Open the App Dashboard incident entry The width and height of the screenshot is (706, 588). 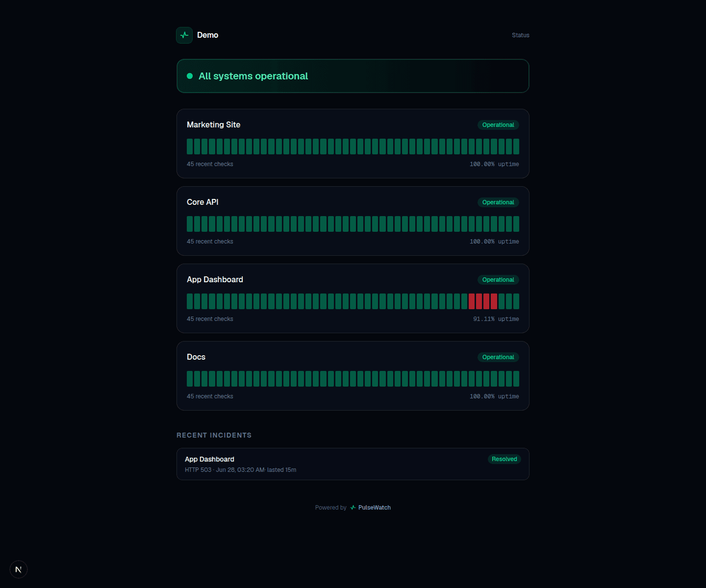click(353, 464)
